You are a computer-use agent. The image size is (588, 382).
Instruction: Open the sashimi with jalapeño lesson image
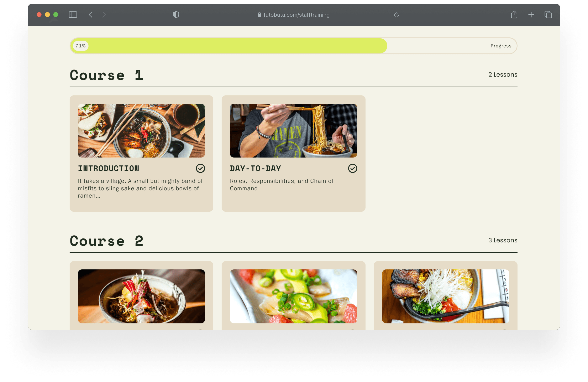tap(294, 296)
